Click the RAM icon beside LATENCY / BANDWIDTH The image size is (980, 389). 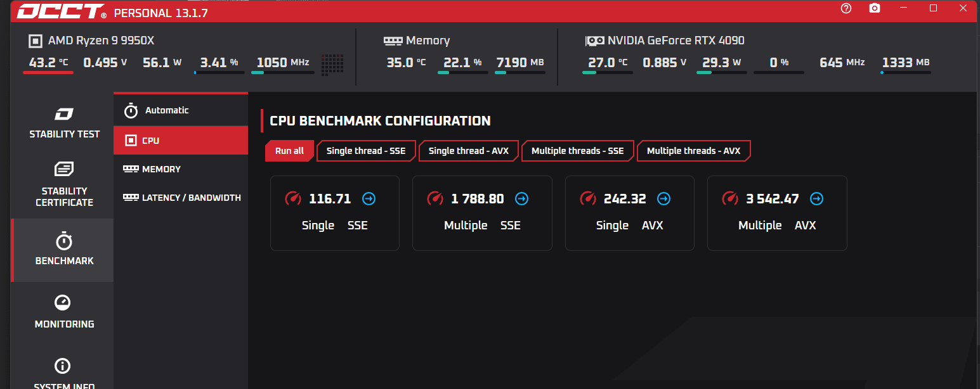point(131,198)
